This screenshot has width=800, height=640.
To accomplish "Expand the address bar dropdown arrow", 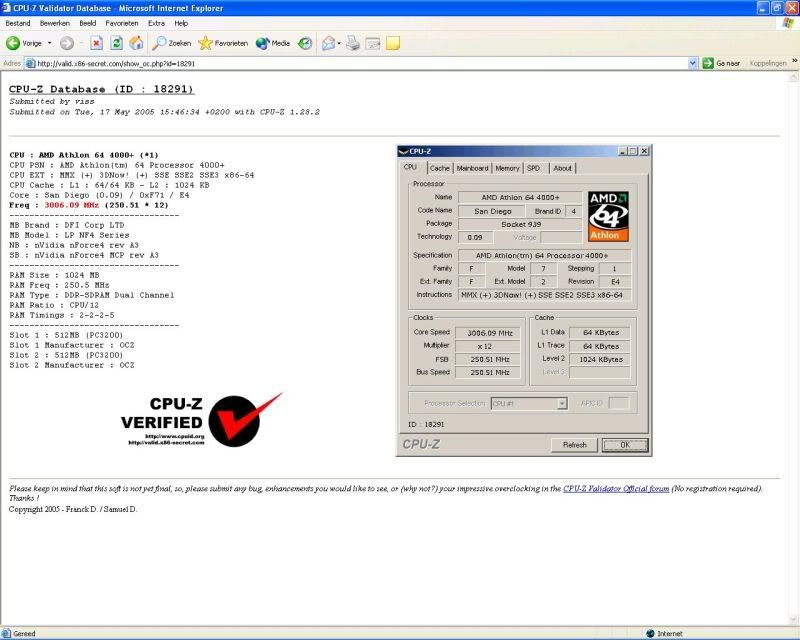I will [x=692, y=63].
